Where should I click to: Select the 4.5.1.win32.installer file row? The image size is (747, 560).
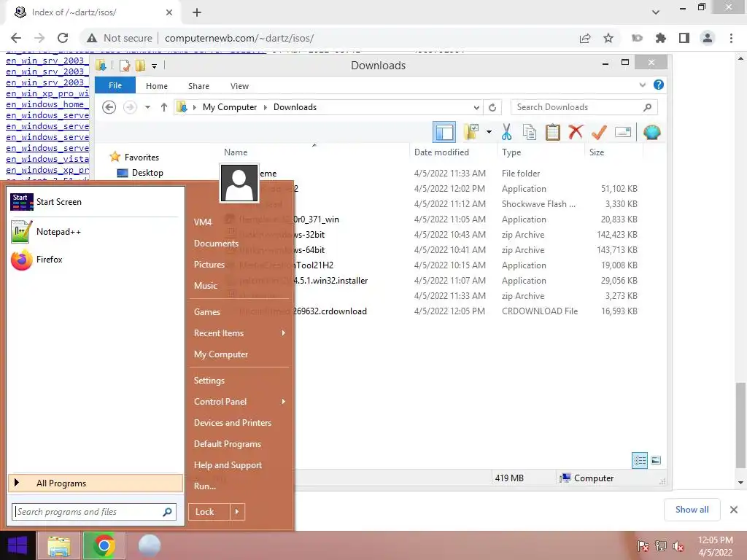[x=431, y=281]
